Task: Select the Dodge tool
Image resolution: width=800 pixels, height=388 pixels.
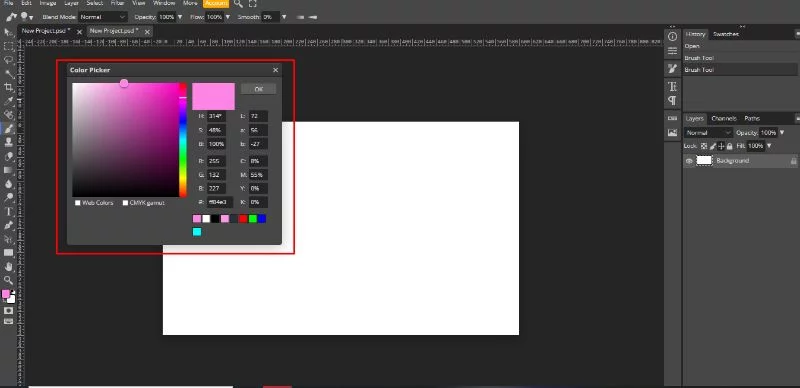Action: pos(8,198)
